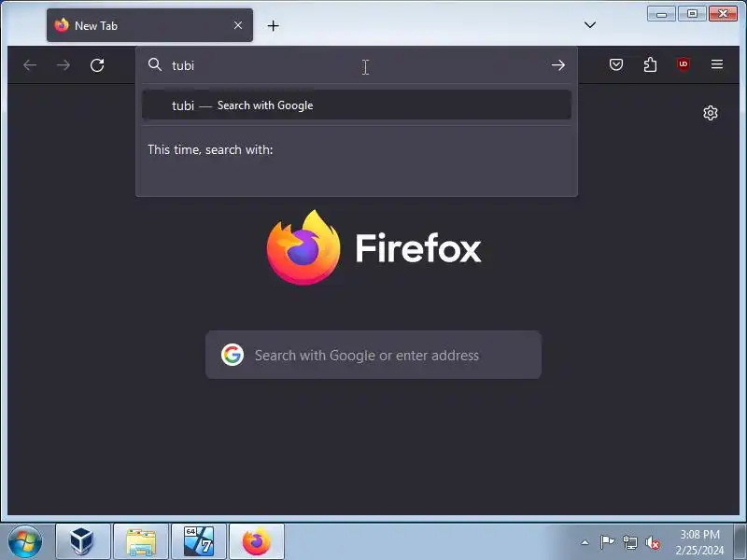Open the uBlock Origin extension icon
This screenshot has height=560, width=747.
684,64
